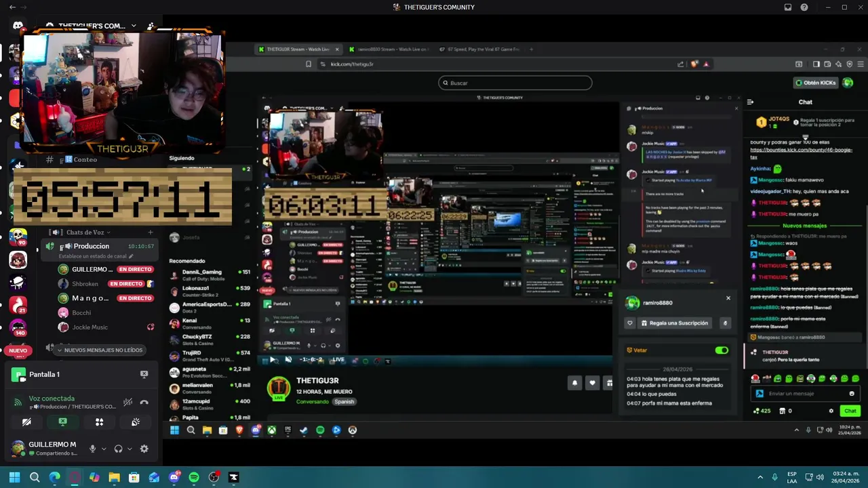
Task: Collapse Kick chat with the arrow icon
Action: [x=750, y=102]
